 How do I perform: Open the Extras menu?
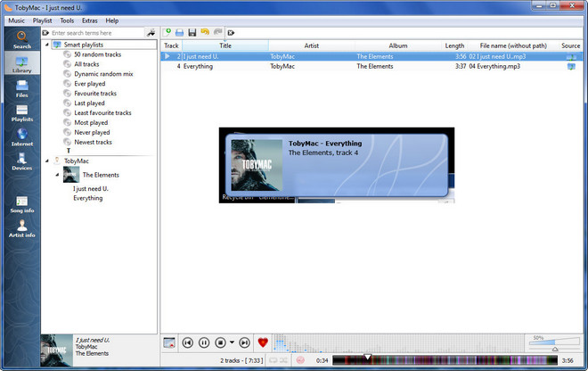pos(90,21)
